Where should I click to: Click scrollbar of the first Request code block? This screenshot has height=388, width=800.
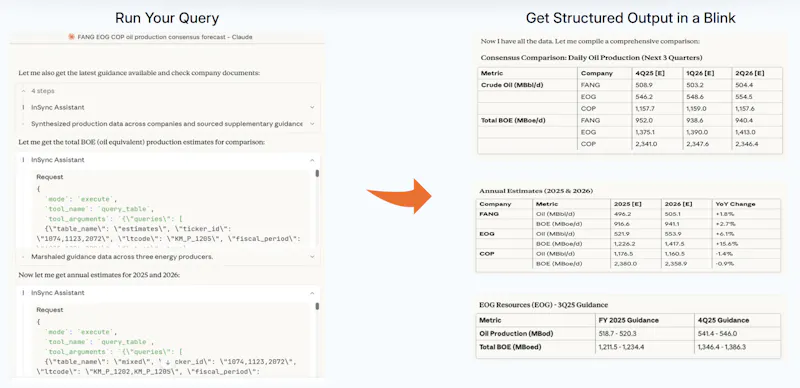click(x=317, y=174)
